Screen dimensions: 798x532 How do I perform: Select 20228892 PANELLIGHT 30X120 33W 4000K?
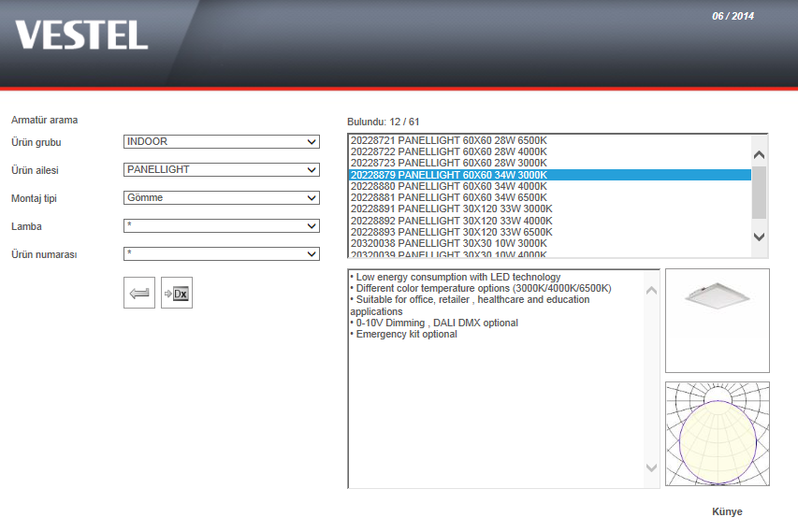tap(550, 221)
